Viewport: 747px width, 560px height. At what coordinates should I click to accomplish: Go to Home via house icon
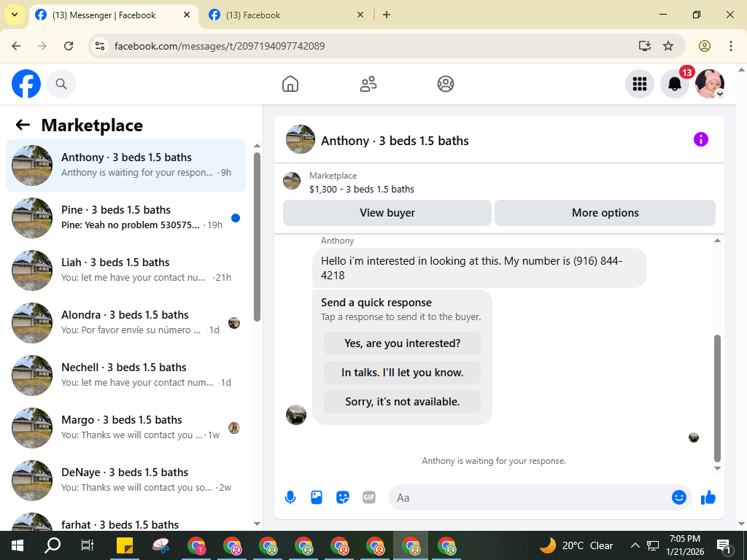click(x=290, y=84)
